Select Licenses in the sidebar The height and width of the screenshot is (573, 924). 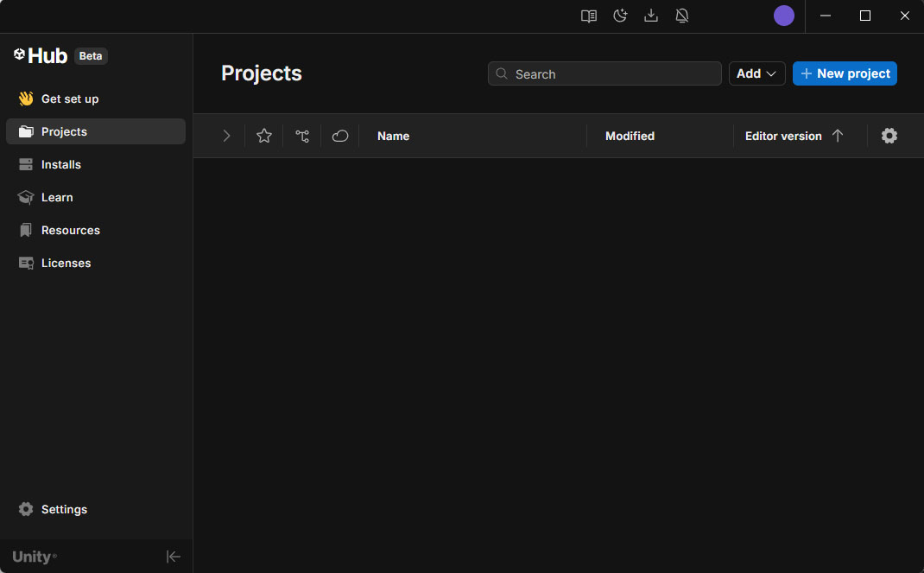click(x=66, y=263)
